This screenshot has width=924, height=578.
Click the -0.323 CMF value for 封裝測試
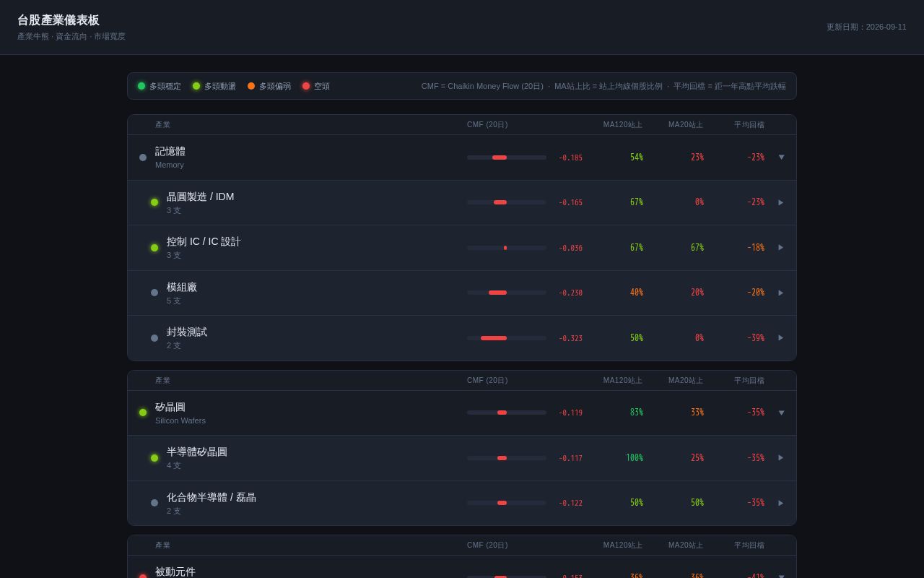pyautogui.click(x=570, y=339)
